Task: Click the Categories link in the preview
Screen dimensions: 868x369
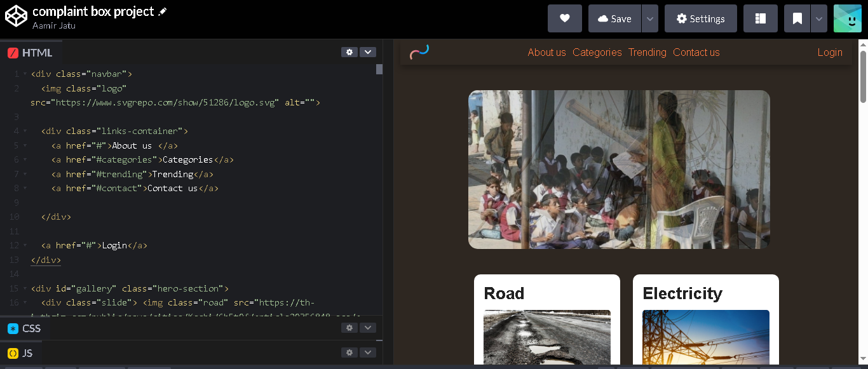Action: pyautogui.click(x=597, y=52)
